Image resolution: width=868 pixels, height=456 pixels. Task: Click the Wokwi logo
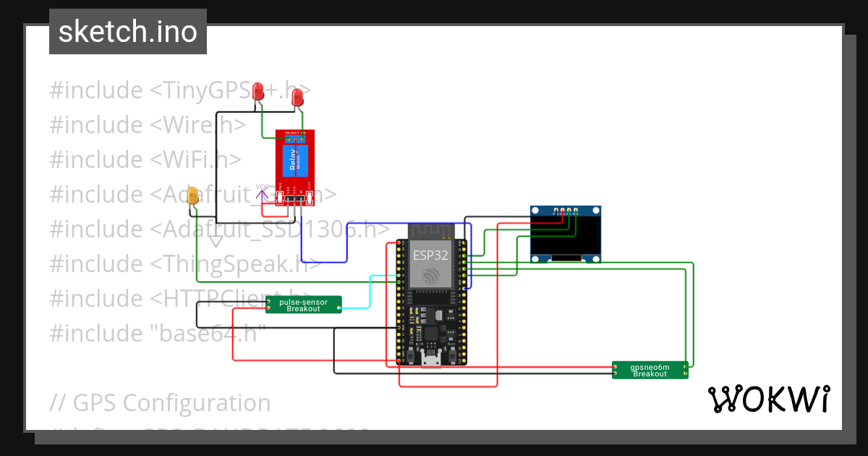coord(769,399)
